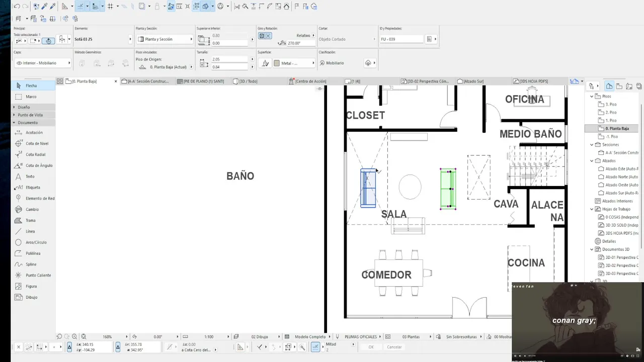Select the Flecha arrow tool
This screenshot has height=362, width=644.
(x=33, y=85)
